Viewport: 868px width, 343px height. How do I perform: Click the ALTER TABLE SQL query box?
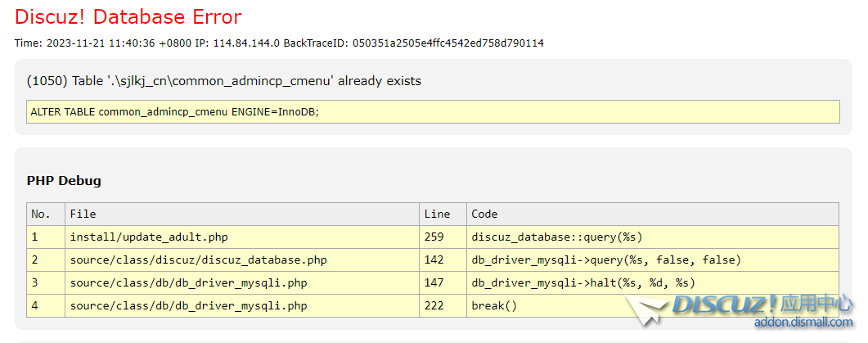click(x=433, y=111)
